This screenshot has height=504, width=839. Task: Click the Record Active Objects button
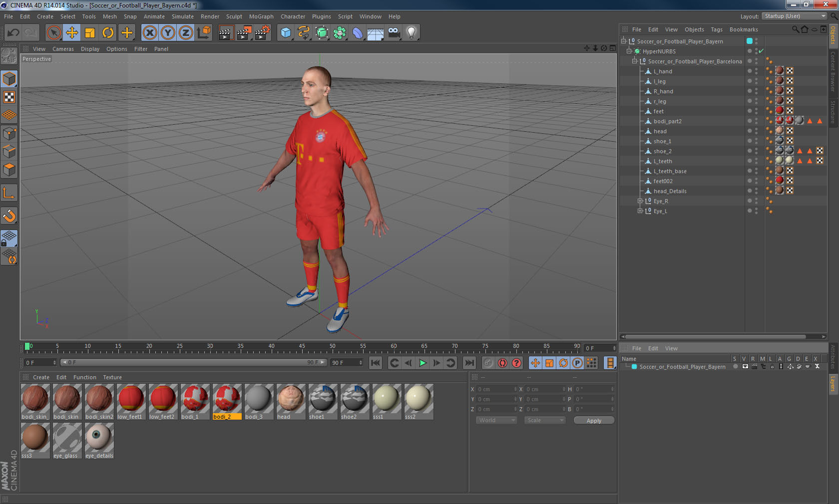488,363
